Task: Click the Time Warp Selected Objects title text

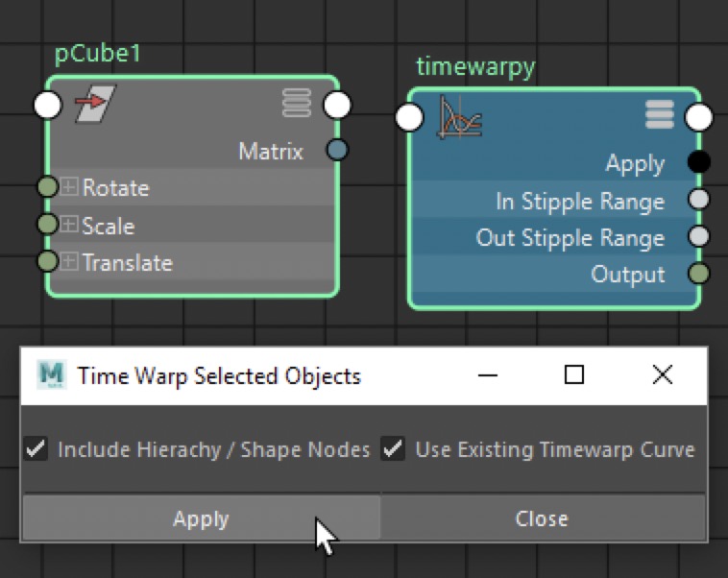Action: point(219,376)
